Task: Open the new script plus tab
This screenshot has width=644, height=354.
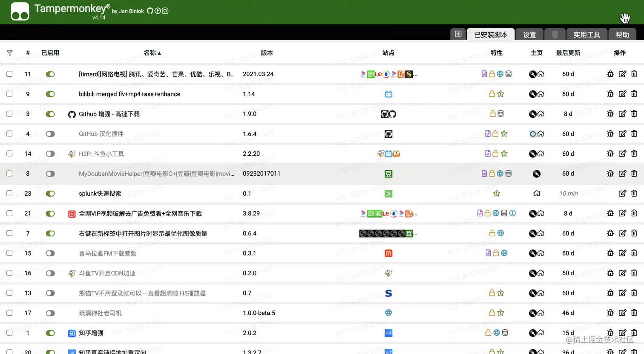Action: (458, 34)
